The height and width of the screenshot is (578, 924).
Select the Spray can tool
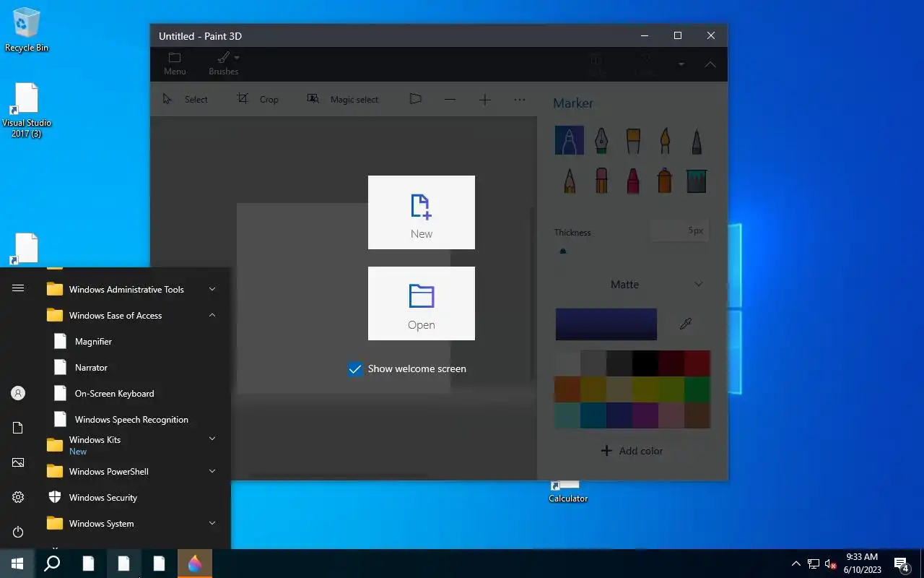click(x=665, y=181)
